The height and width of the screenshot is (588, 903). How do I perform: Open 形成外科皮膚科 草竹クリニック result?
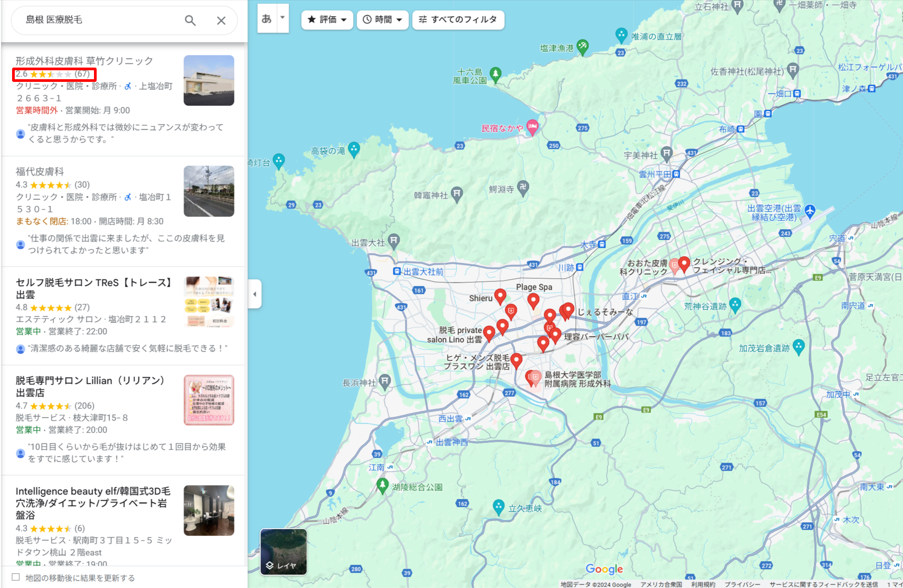pyautogui.click(x=84, y=61)
